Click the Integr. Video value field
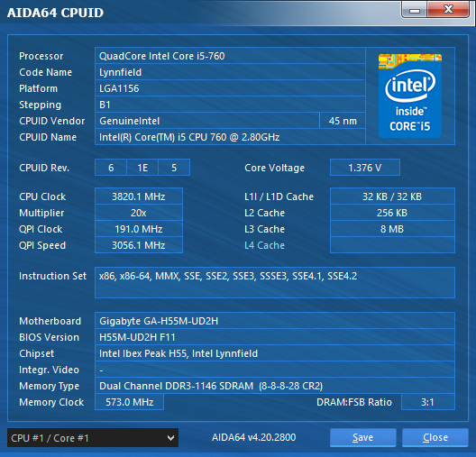 [275, 370]
